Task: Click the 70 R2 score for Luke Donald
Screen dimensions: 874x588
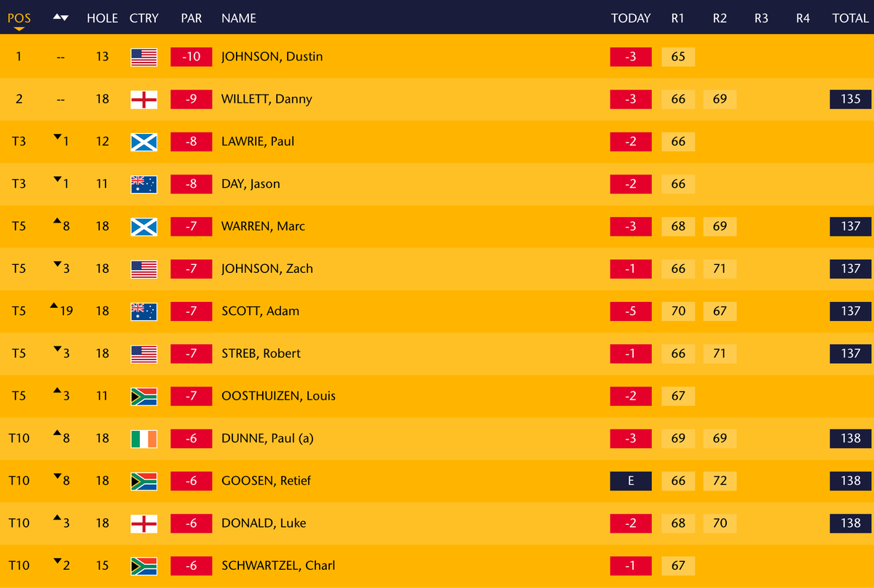Action: (720, 523)
